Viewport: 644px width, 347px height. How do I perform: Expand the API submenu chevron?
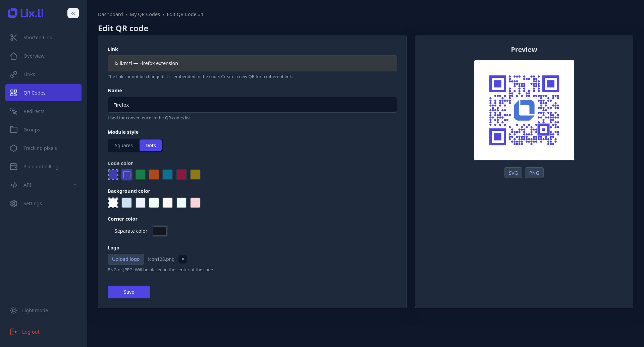tap(75, 185)
